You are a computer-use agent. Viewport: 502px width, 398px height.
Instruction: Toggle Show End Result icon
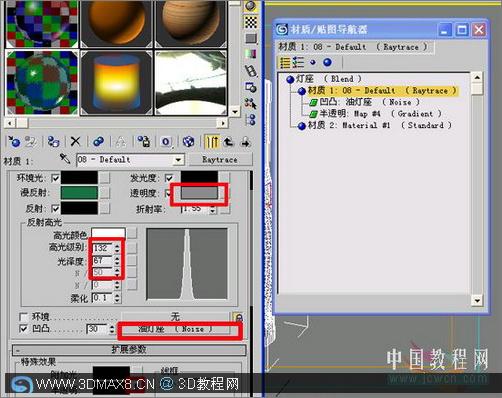[x=212, y=142]
